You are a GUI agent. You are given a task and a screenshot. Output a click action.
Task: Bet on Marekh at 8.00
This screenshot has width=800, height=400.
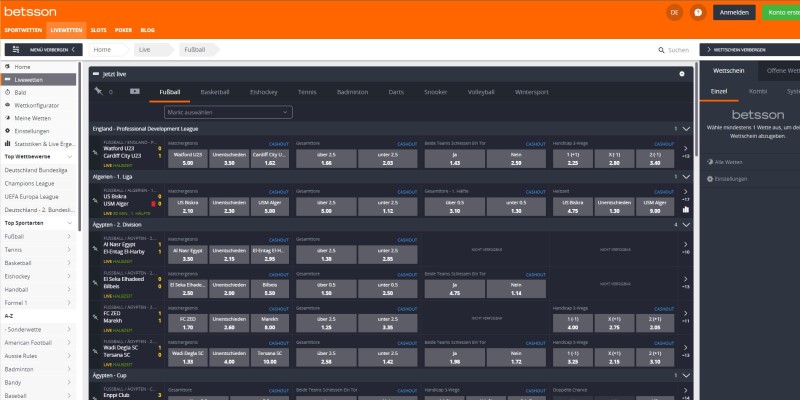click(x=270, y=323)
